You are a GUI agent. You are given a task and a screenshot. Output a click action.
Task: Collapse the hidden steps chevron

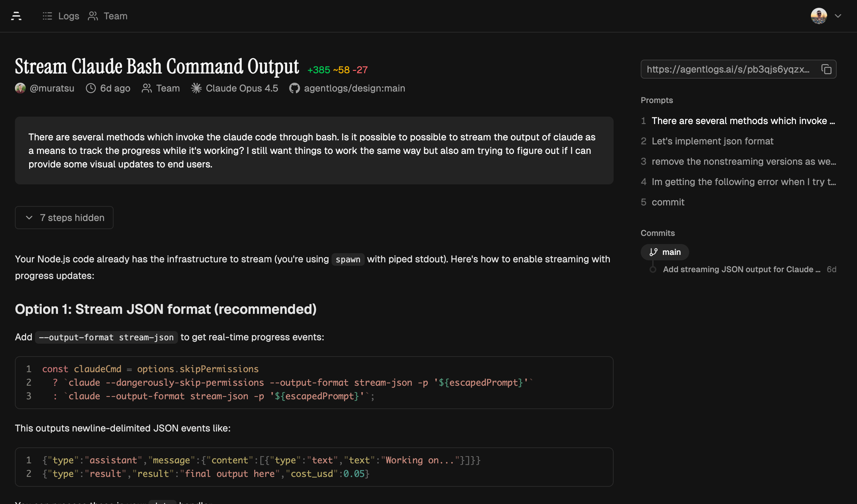tap(29, 217)
